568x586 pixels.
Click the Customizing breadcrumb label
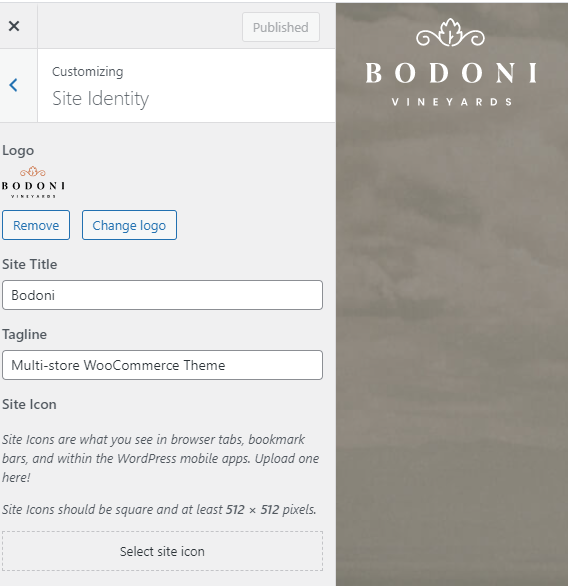(x=87, y=71)
